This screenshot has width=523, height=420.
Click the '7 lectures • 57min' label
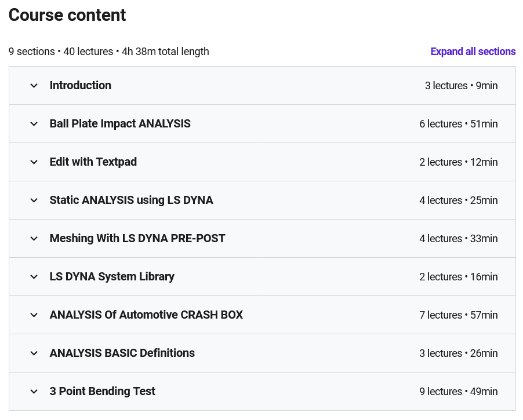point(458,315)
